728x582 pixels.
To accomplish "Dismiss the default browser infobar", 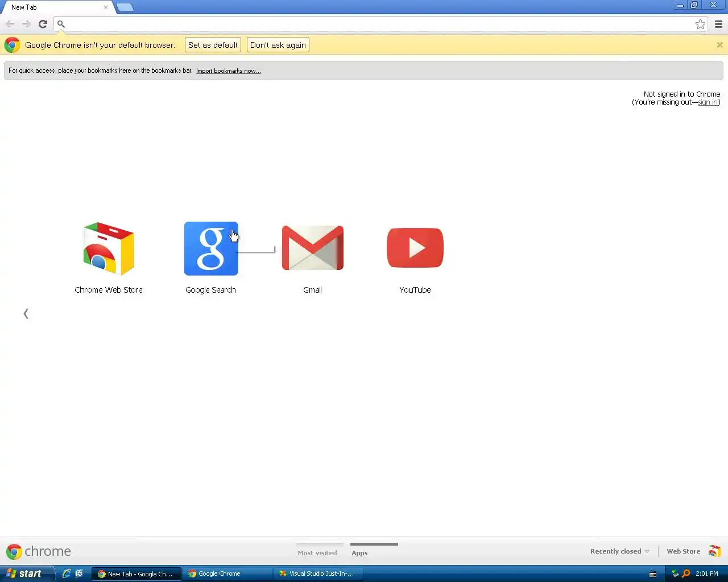I will (x=719, y=45).
